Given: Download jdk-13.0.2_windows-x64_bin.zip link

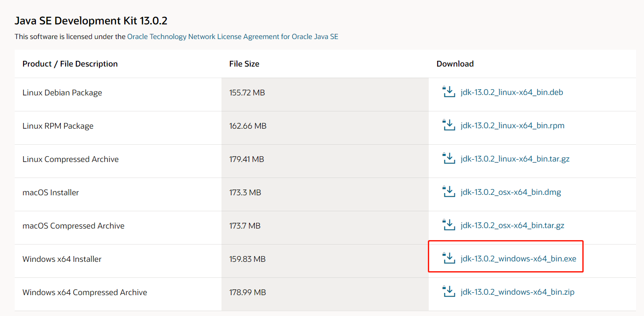Looking at the screenshot, I should [518, 292].
